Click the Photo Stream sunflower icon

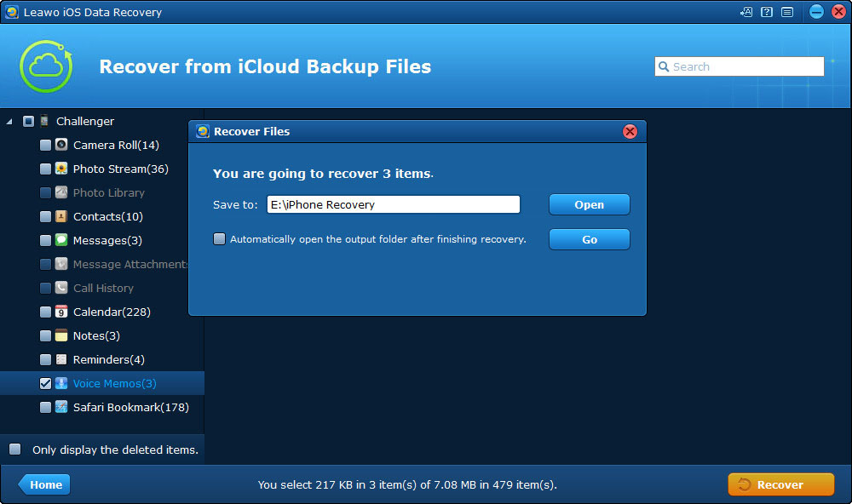pos(61,169)
